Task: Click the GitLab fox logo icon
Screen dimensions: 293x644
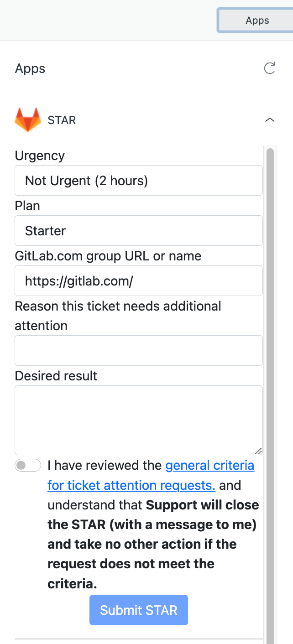Action: pos(27,119)
